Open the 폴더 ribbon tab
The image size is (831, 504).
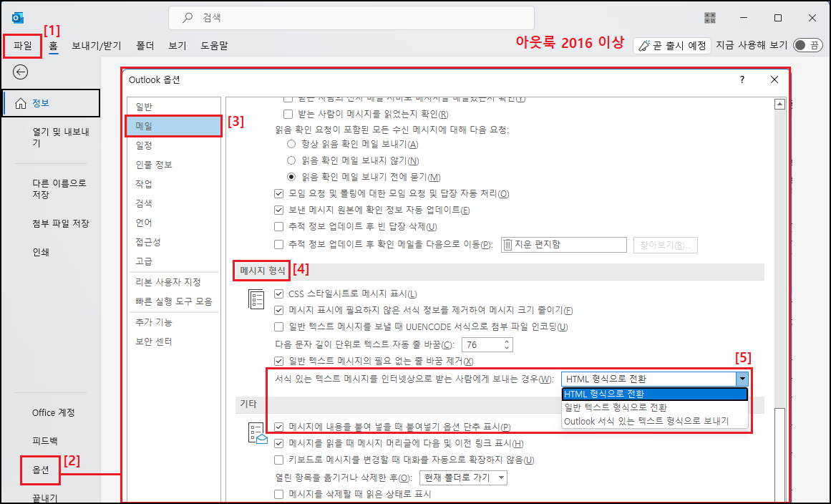click(145, 46)
